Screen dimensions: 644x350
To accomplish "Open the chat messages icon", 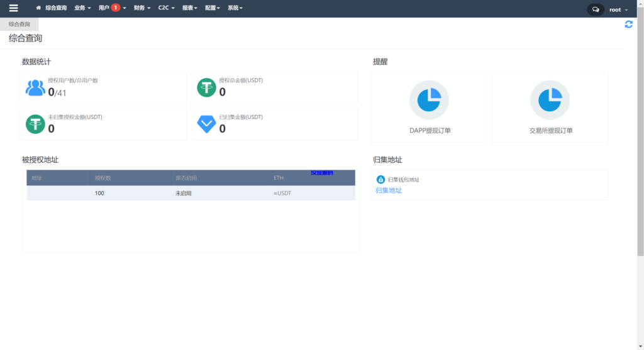I will [x=595, y=9].
